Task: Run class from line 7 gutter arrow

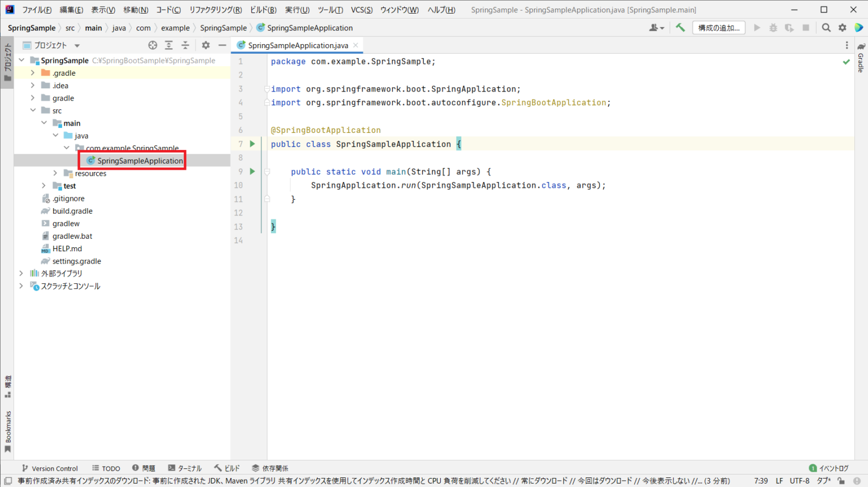Action: (253, 144)
